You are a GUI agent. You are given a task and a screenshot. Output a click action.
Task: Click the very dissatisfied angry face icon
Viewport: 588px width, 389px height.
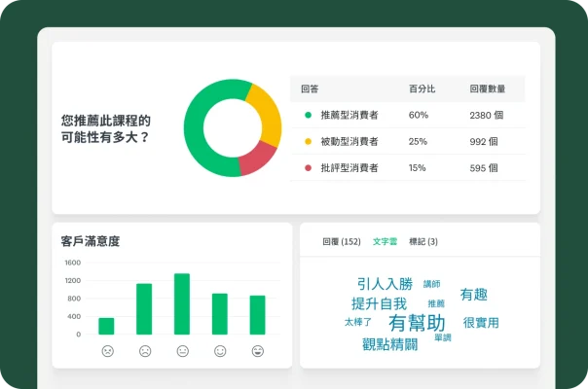[x=108, y=351]
